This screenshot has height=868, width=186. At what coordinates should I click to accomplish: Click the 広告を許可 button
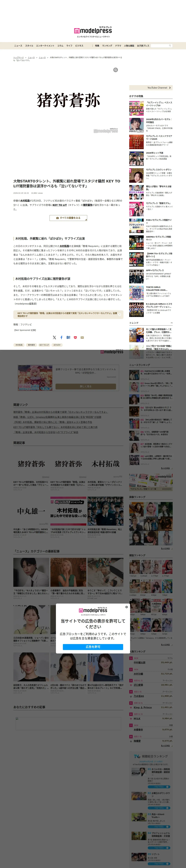click(93, 647)
